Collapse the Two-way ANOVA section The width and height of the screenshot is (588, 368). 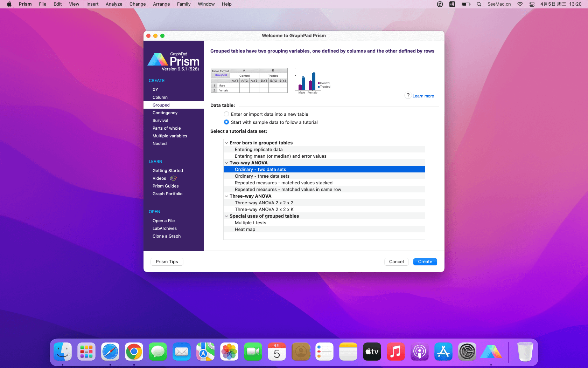click(226, 163)
